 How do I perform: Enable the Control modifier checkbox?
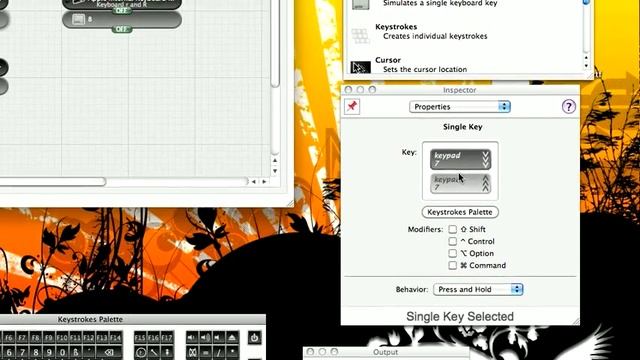click(452, 241)
